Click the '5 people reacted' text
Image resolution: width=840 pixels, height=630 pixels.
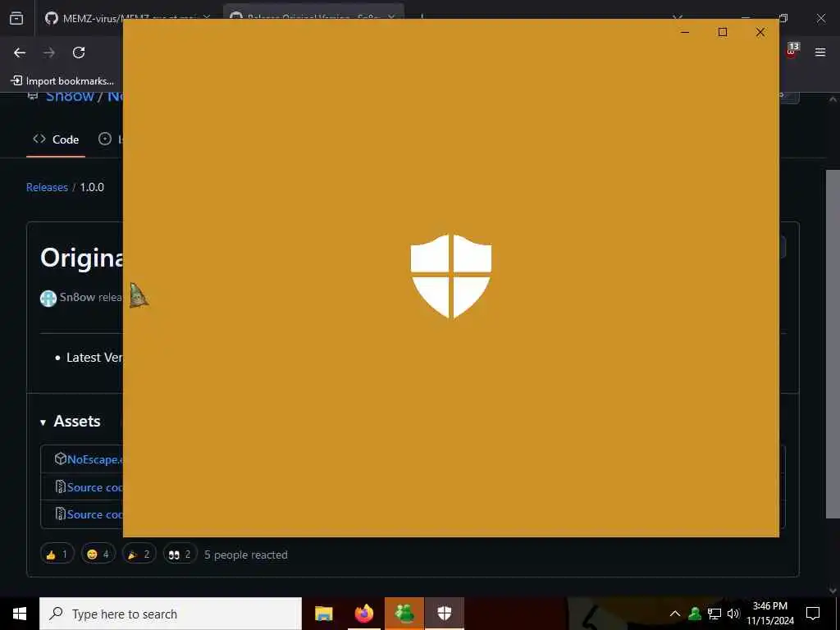(246, 555)
